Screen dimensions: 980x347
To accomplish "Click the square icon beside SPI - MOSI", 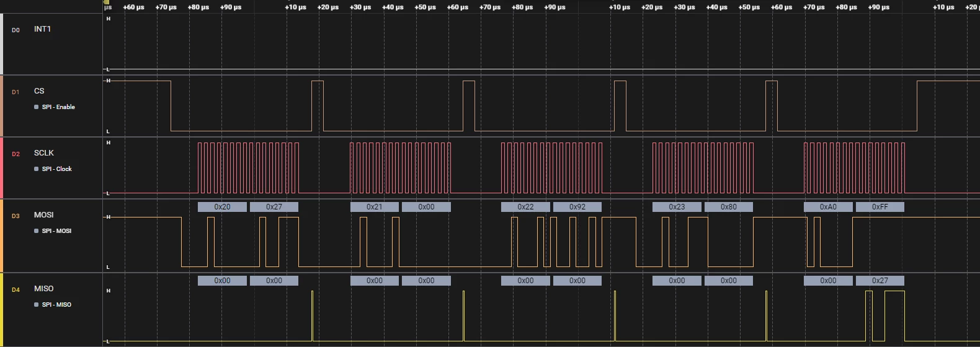I will (36, 231).
